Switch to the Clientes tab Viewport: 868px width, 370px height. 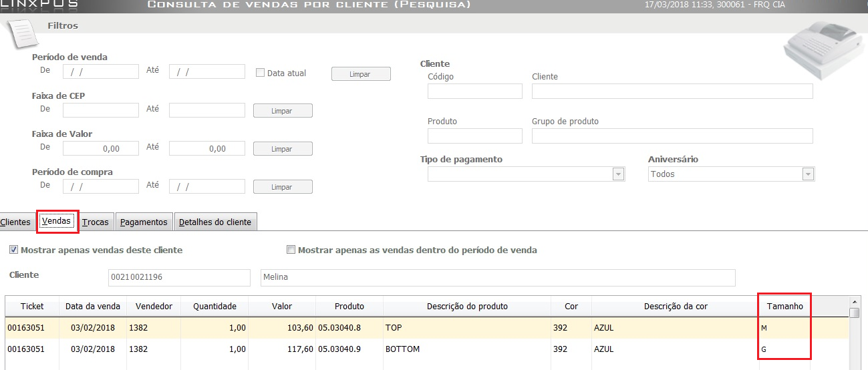coord(16,222)
